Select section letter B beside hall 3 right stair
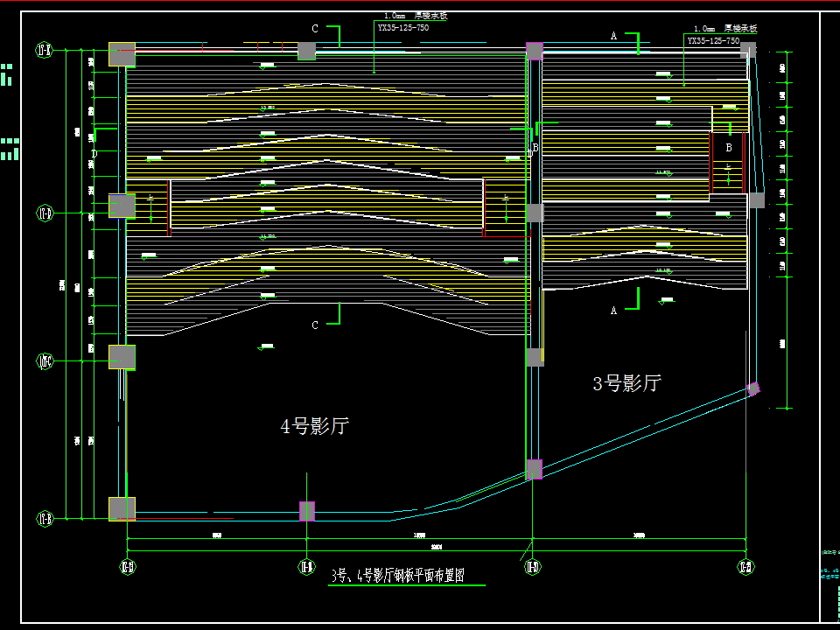Viewport: 840px width, 630px height. click(729, 148)
